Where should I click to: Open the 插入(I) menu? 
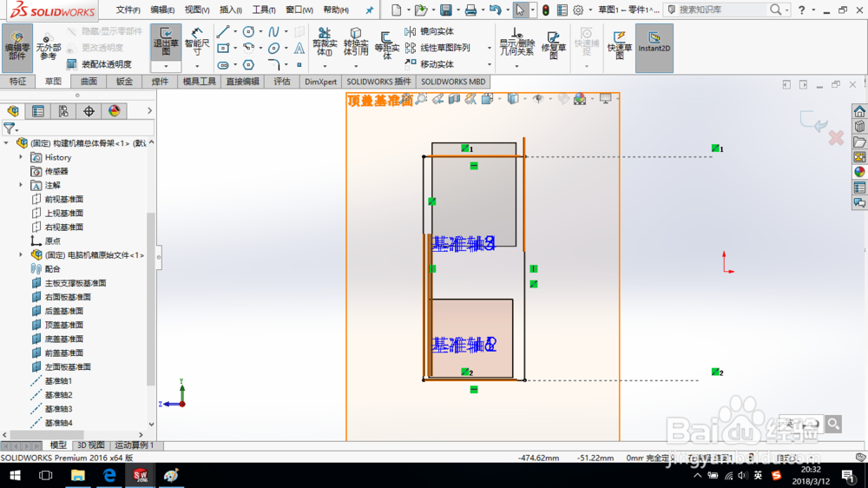(230, 10)
